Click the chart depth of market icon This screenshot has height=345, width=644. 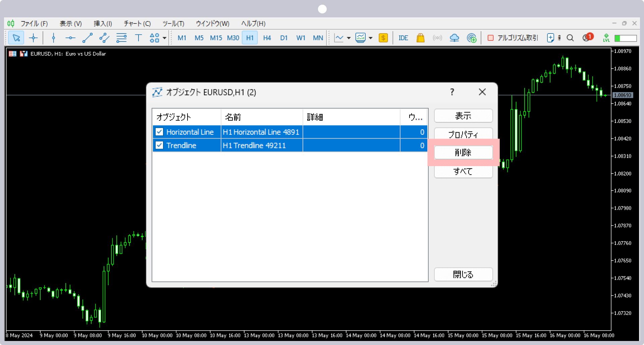coord(13,54)
